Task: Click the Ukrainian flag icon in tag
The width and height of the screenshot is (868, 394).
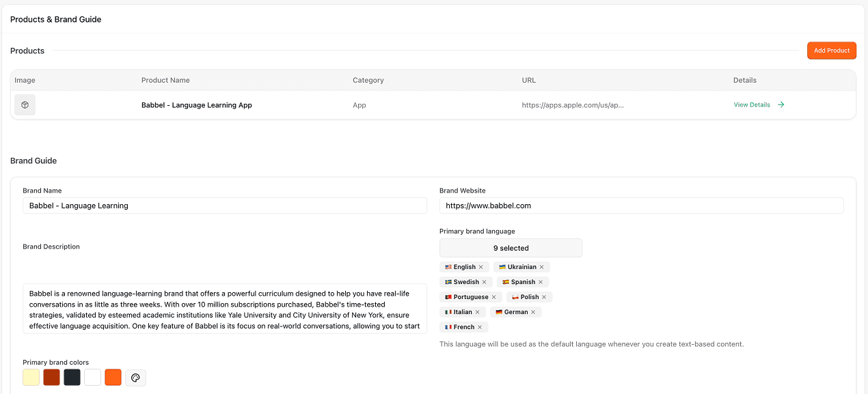Action: pos(502,267)
